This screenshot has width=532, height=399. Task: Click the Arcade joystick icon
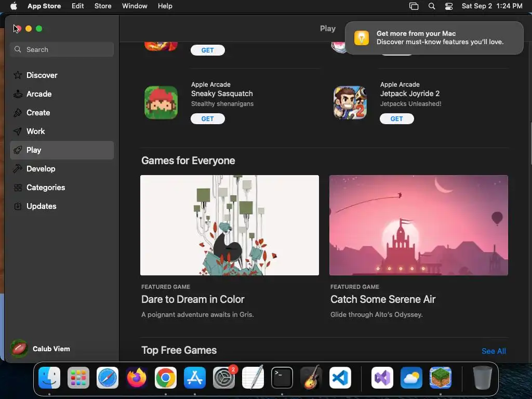(18, 94)
